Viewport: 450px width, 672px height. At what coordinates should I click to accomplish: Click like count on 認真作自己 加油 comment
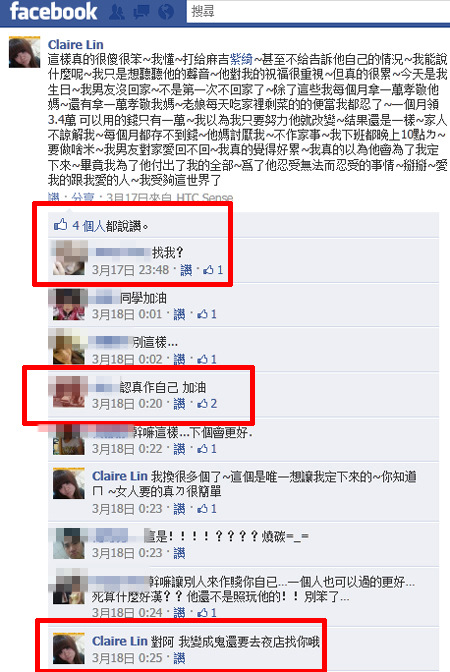click(207, 403)
